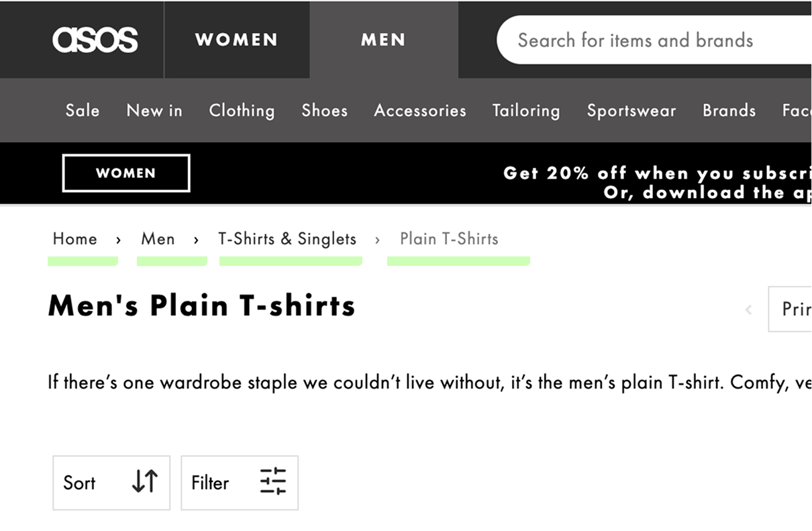This screenshot has height=531, width=812.
Task: Open the New in menu
Action: tap(154, 110)
